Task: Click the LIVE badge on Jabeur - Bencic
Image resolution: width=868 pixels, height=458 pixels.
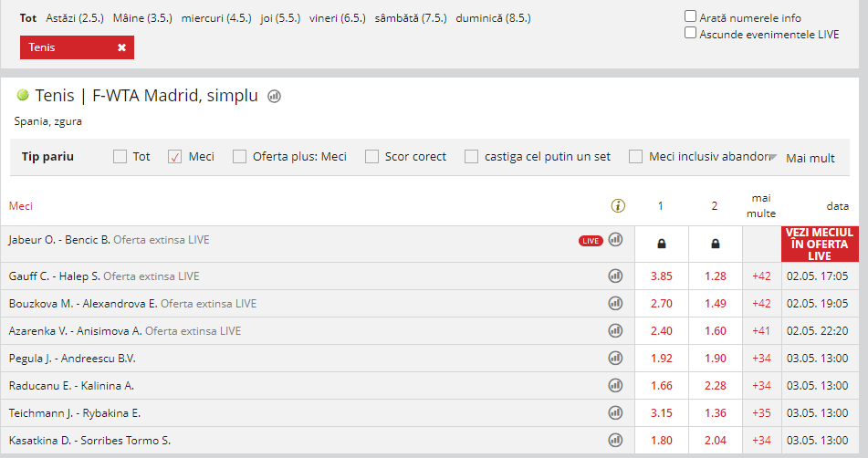Action: click(591, 241)
